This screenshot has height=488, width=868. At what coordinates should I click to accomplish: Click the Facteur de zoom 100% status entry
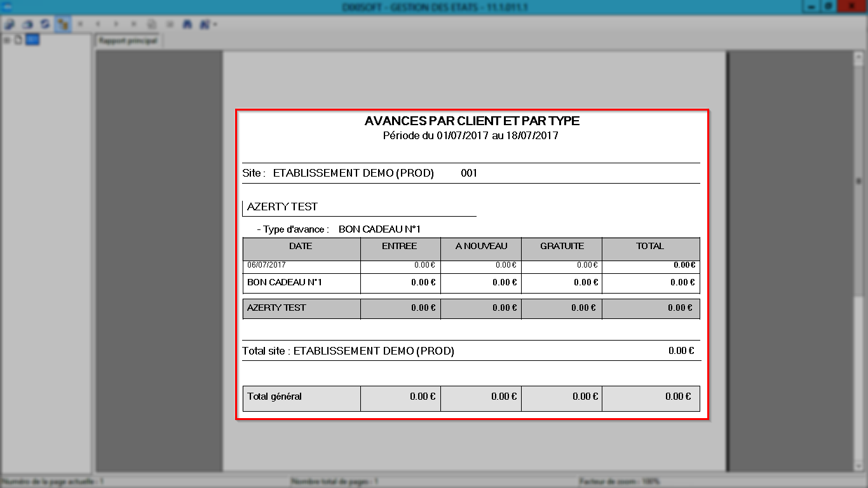pos(620,482)
